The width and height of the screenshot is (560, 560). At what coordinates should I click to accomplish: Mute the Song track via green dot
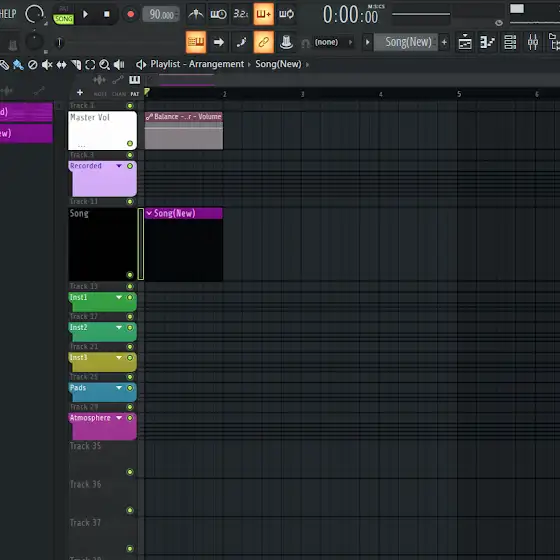click(x=130, y=275)
